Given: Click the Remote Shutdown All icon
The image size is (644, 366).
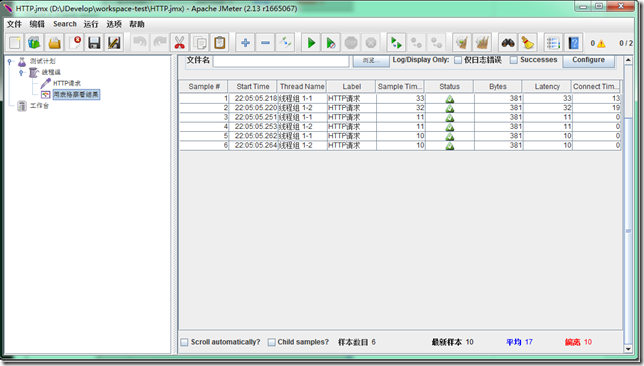Looking at the screenshot, I should point(436,43).
